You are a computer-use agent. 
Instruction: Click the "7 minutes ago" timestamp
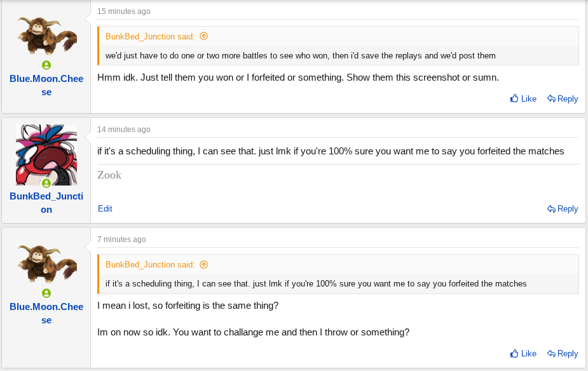coord(121,239)
